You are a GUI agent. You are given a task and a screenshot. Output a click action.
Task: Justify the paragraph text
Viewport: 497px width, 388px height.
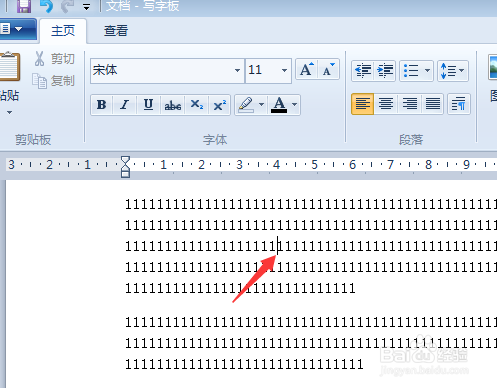pyautogui.click(x=433, y=104)
